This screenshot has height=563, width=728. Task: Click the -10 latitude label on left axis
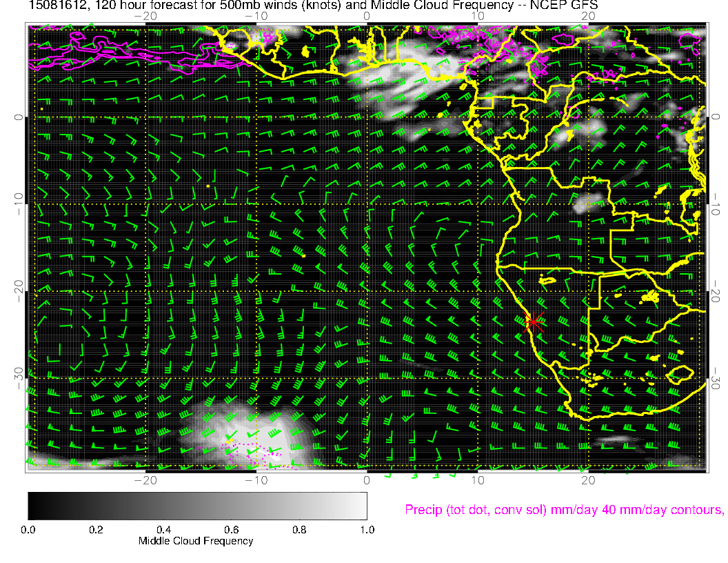coord(19,204)
